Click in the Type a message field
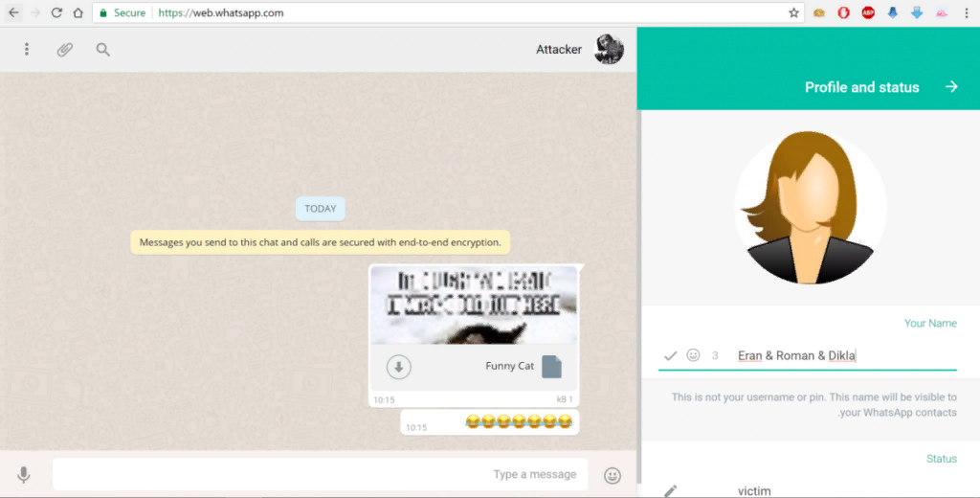Screen dimensions: 980x498 point(320,474)
